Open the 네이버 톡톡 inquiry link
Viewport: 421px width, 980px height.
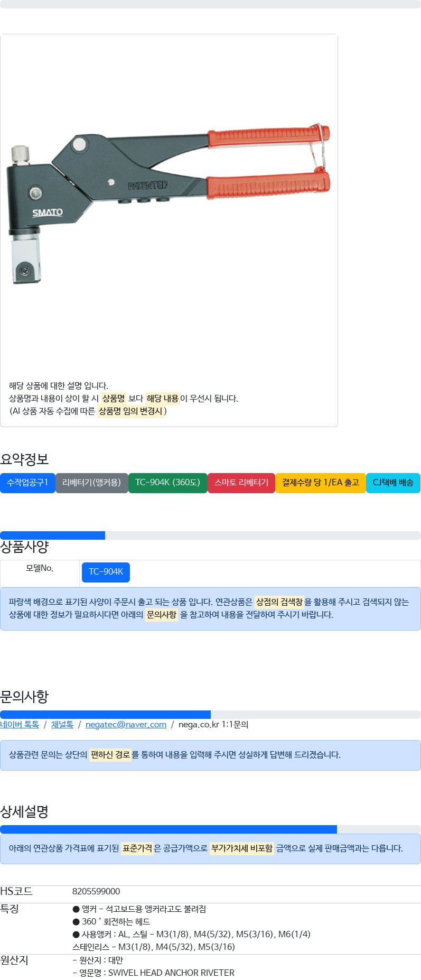[20, 725]
